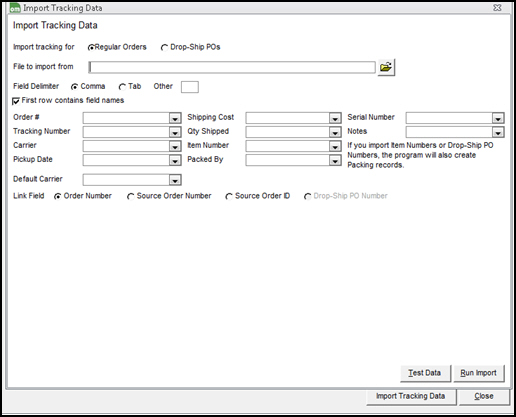Click the Other delimiter text box

(x=190, y=87)
